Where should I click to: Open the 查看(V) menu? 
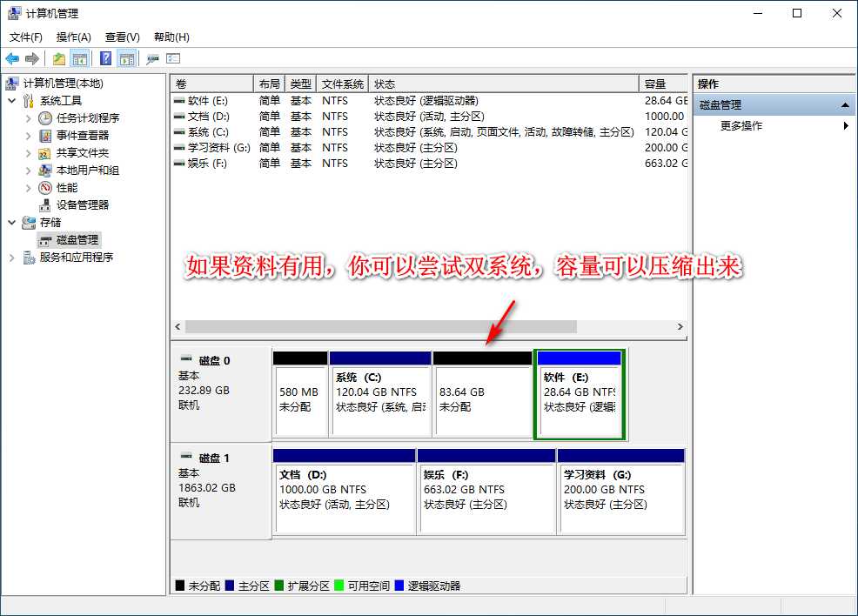pyautogui.click(x=122, y=37)
